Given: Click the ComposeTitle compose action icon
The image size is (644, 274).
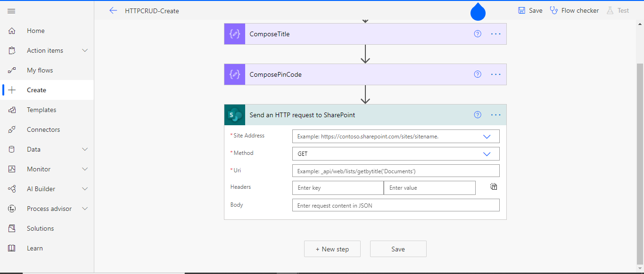Looking at the screenshot, I should point(234,33).
